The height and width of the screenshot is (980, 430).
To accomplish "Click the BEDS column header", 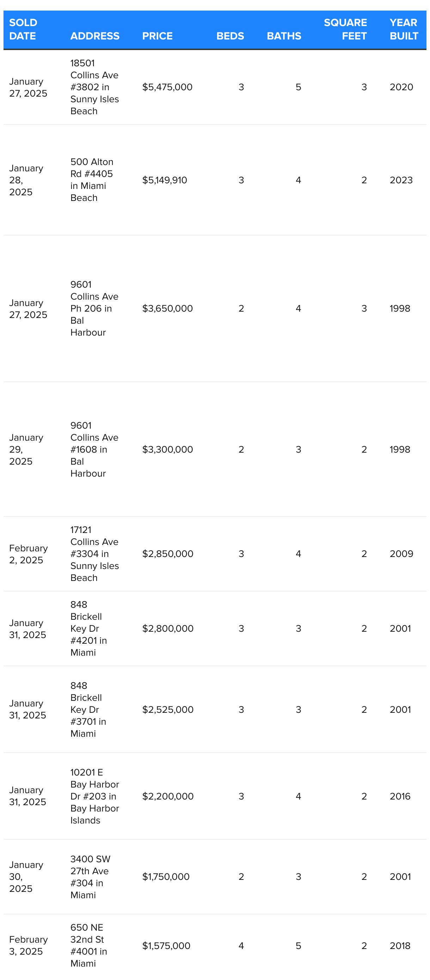I will pos(230,36).
